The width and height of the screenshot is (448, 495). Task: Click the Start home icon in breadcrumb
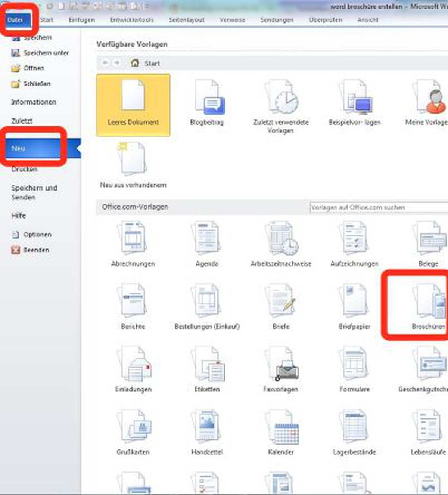(135, 63)
